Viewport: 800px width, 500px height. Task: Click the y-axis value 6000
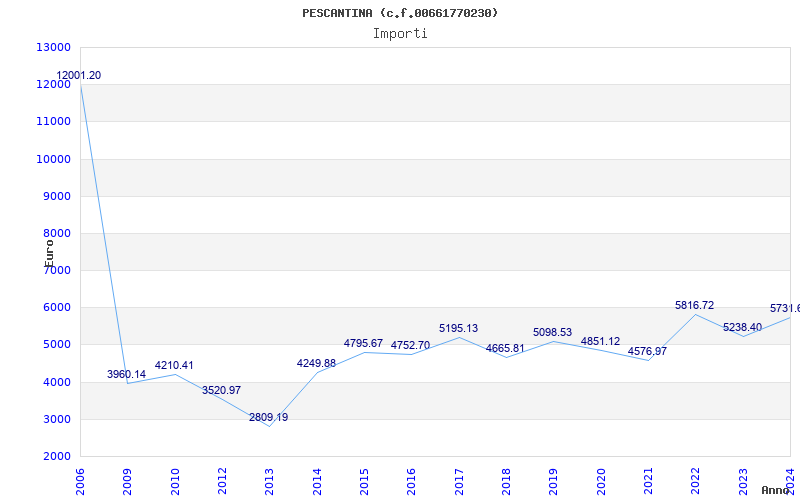pos(56,308)
